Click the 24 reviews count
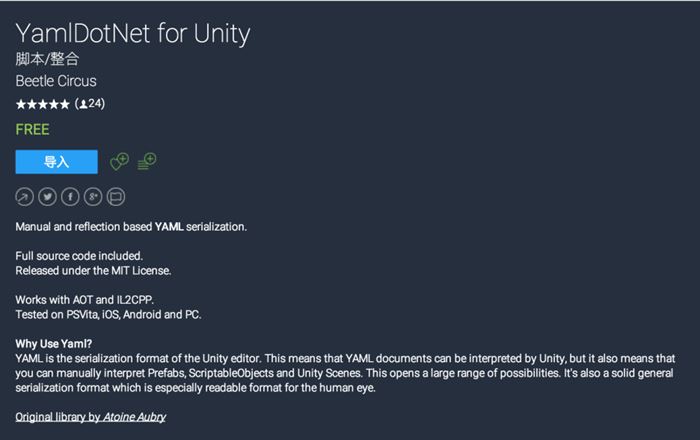The height and width of the screenshot is (440, 700). [96, 104]
